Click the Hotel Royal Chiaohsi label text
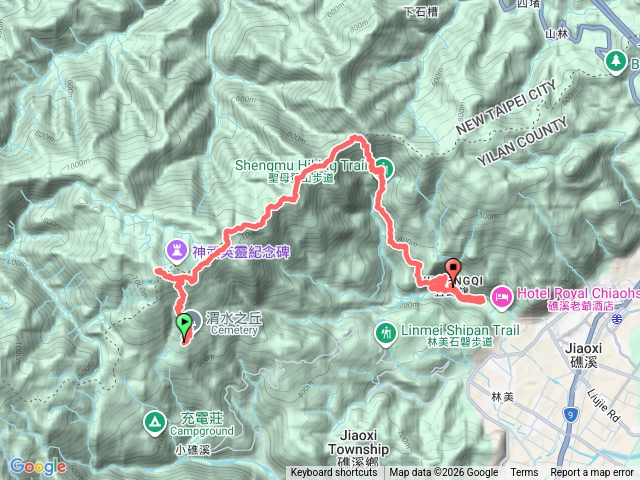The image size is (640, 480). coord(578,298)
